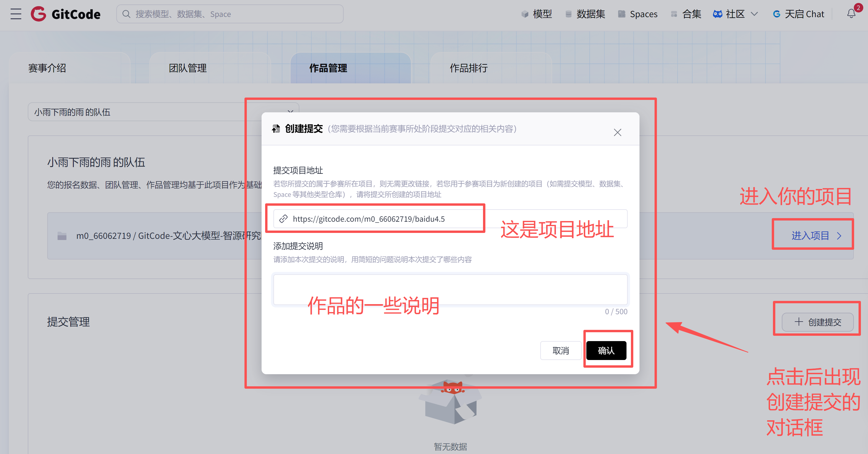
Task: Open the notification bell icon
Action: (851, 14)
